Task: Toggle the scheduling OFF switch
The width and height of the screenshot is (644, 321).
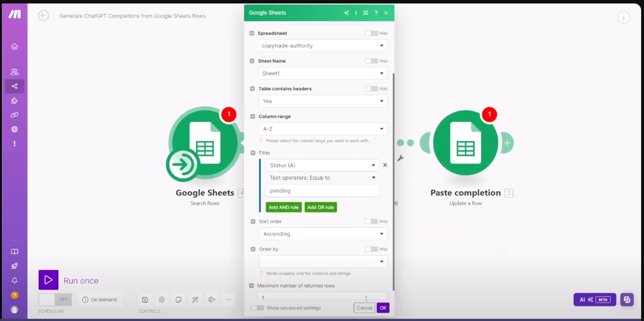Action: coord(55,300)
